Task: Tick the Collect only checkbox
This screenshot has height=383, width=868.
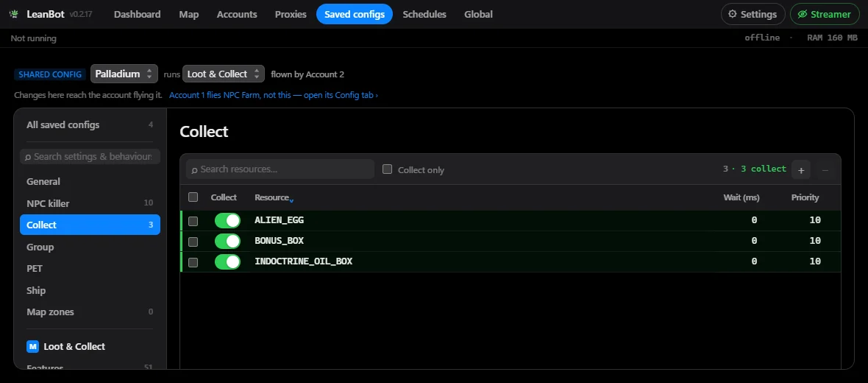Action: 388,169
